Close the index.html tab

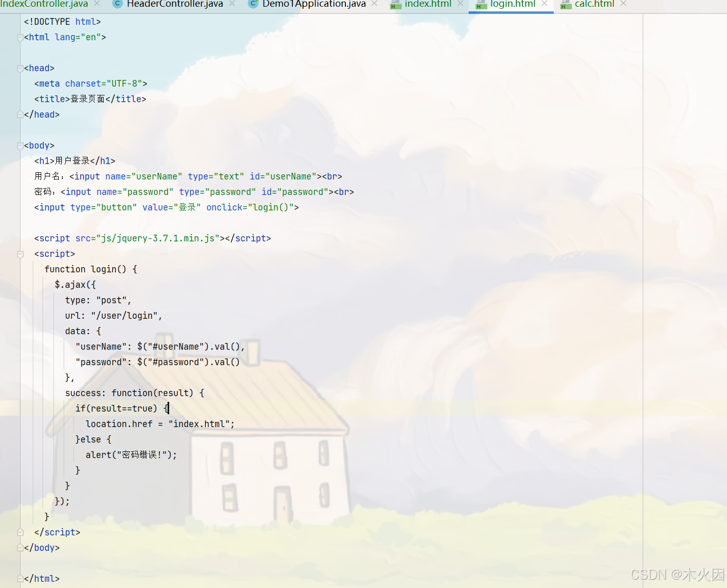coord(460,4)
